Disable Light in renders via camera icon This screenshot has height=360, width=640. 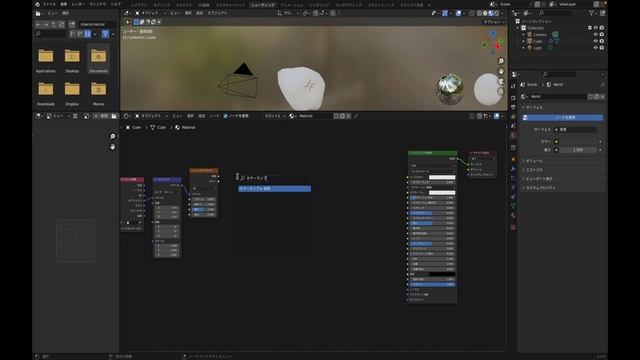[x=602, y=48]
